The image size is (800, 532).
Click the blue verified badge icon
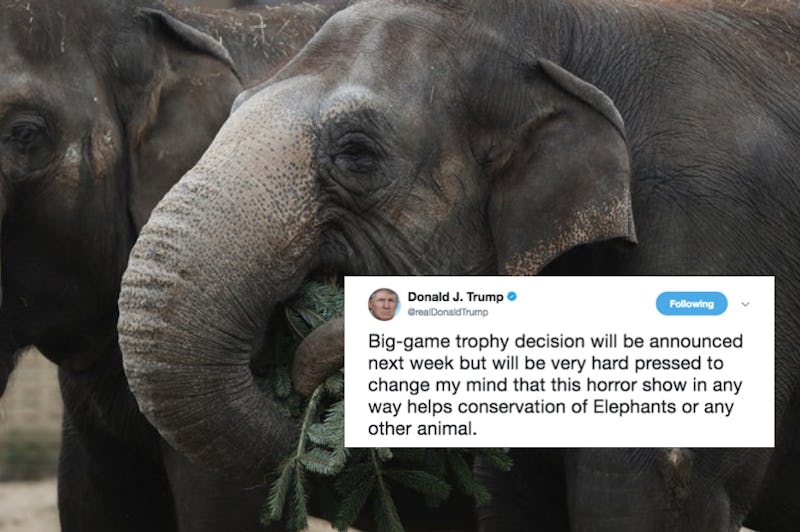tap(512, 296)
